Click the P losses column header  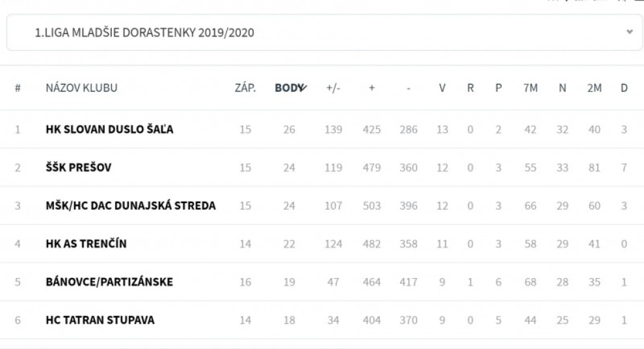(x=498, y=89)
